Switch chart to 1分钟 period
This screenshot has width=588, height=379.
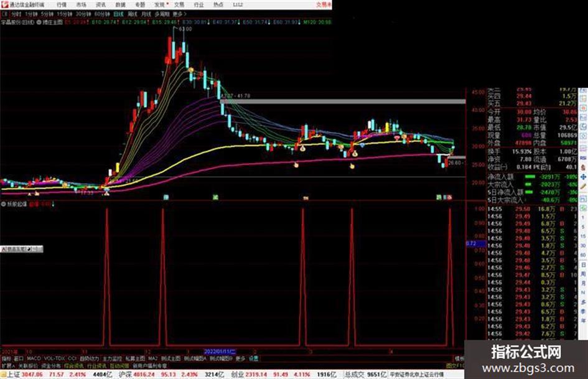tap(31, 14)
